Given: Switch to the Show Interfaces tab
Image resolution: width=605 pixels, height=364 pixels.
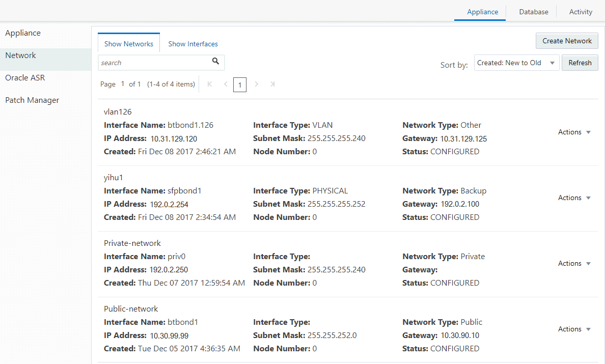Looking at the screenshot, I should [193, 44].
